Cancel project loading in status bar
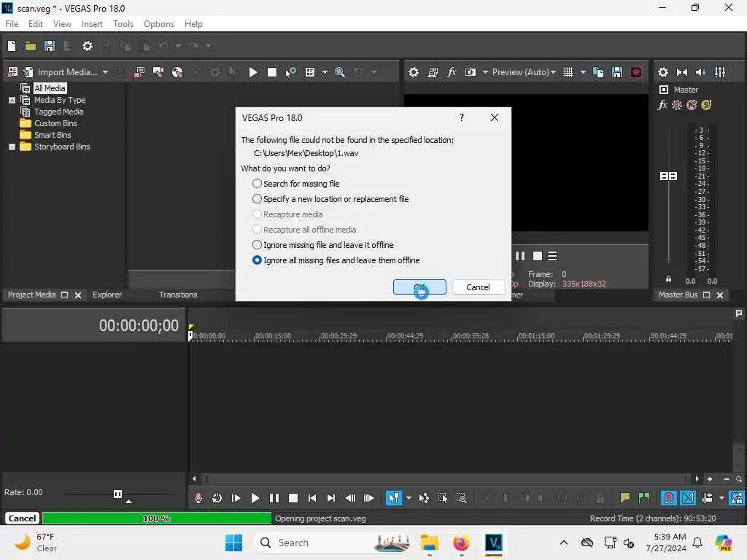The height and width of the screenshot is (560, 747). tap(22, 518)
